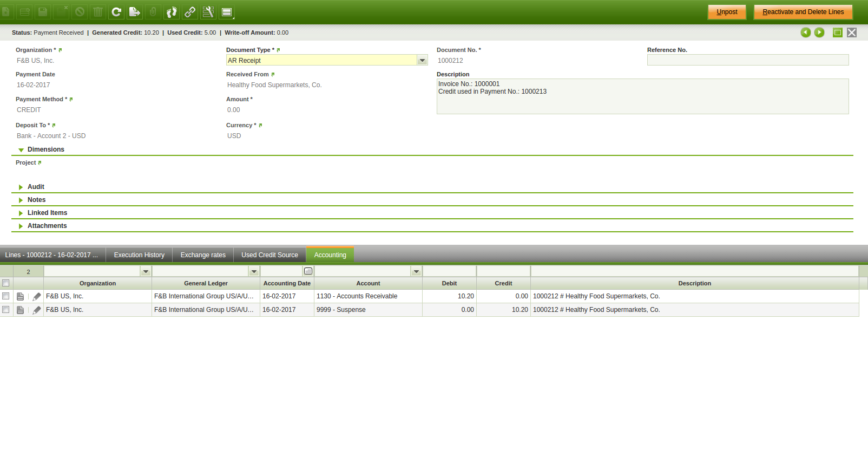
Task: Open form view icon for Accounts Receivable row
Action: (21, 297)
